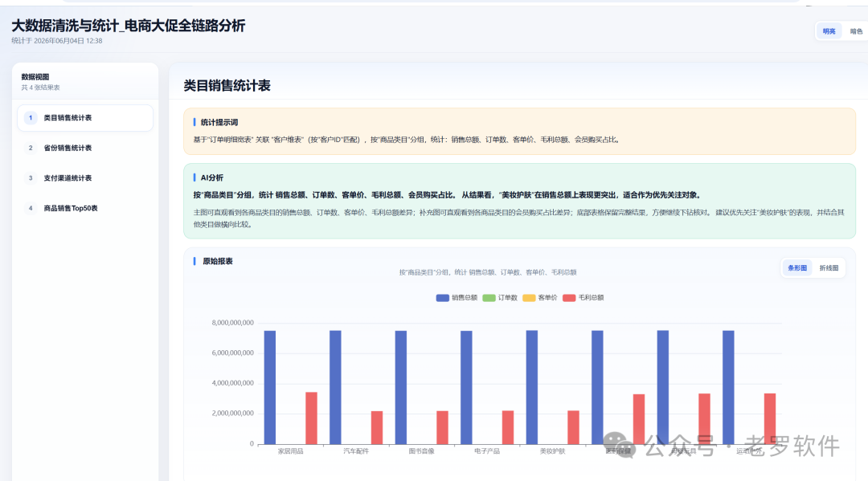The width and height of the screenshot is (868, 481).
Task: Click the chart subtitle starting 按"商品类目"分组
Action: pos(488,272)
